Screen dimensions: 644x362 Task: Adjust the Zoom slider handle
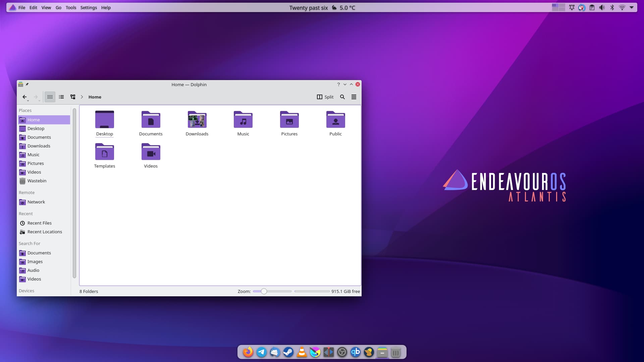(264, 291)
